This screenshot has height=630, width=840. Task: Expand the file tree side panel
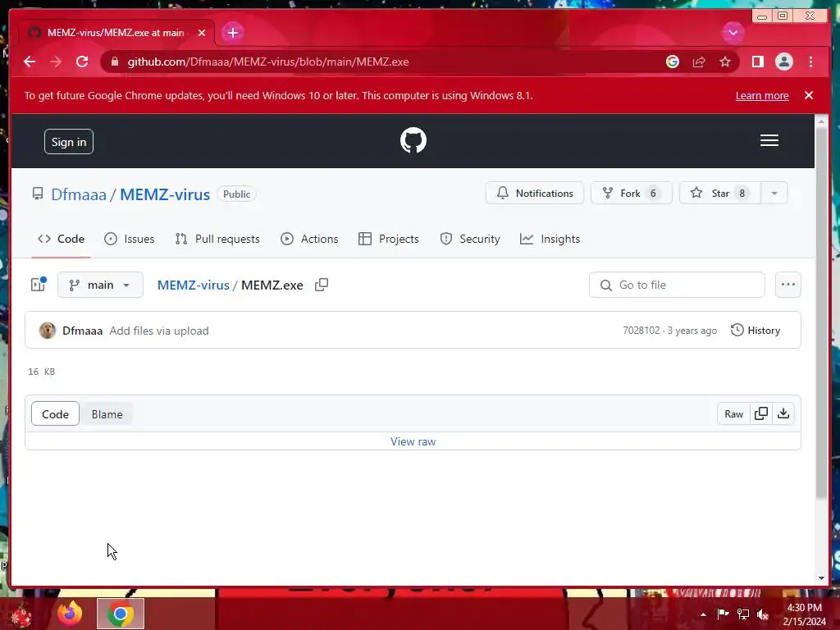click(39, 285)
